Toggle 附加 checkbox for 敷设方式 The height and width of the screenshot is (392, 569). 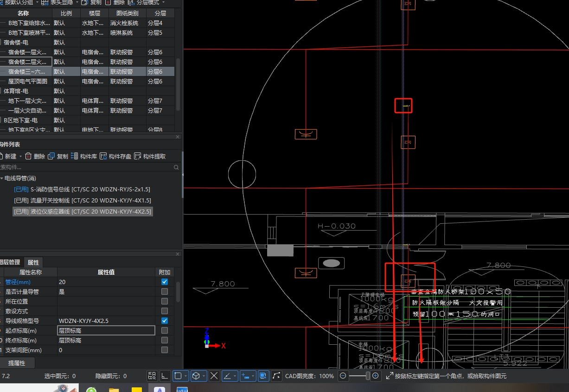point(165,311)
